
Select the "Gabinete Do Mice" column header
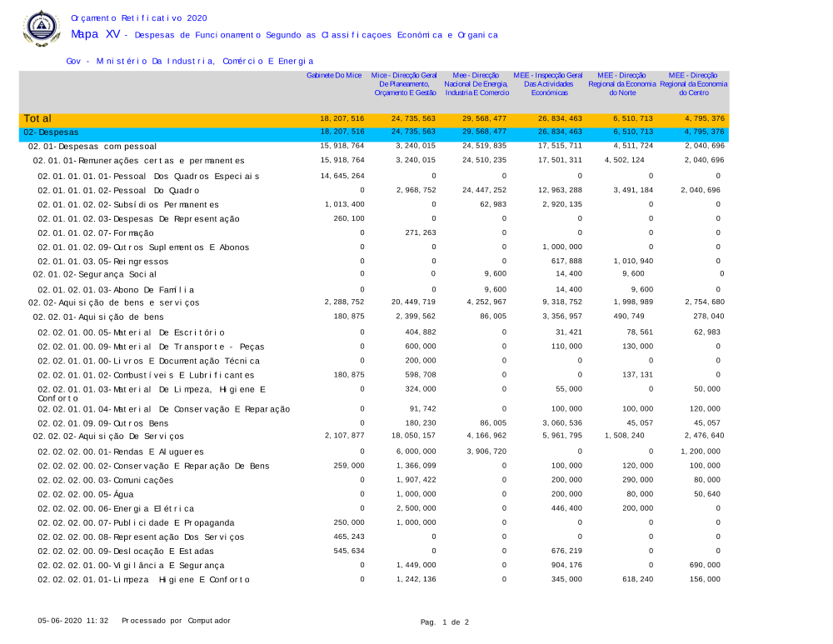point(334,76)
